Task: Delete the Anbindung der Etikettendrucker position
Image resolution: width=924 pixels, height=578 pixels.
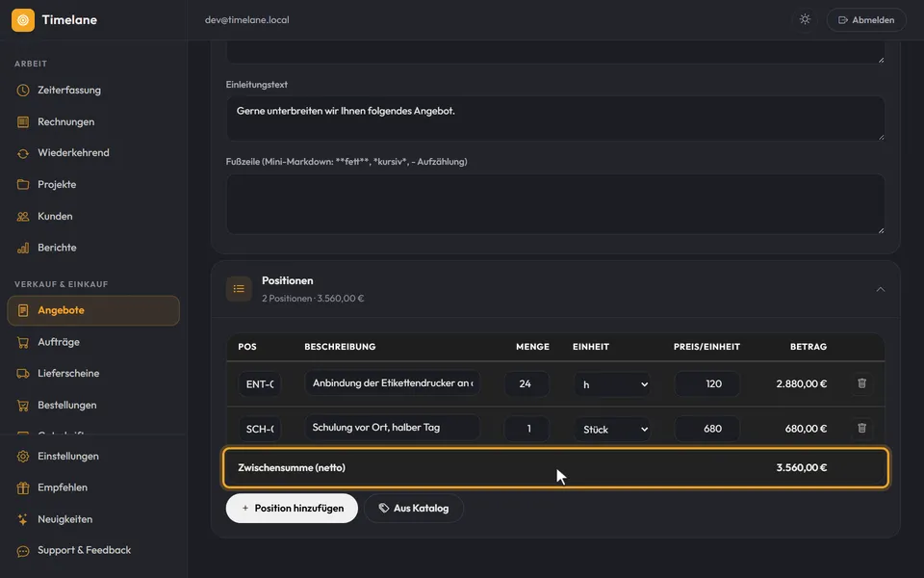Action: point(861,383)
